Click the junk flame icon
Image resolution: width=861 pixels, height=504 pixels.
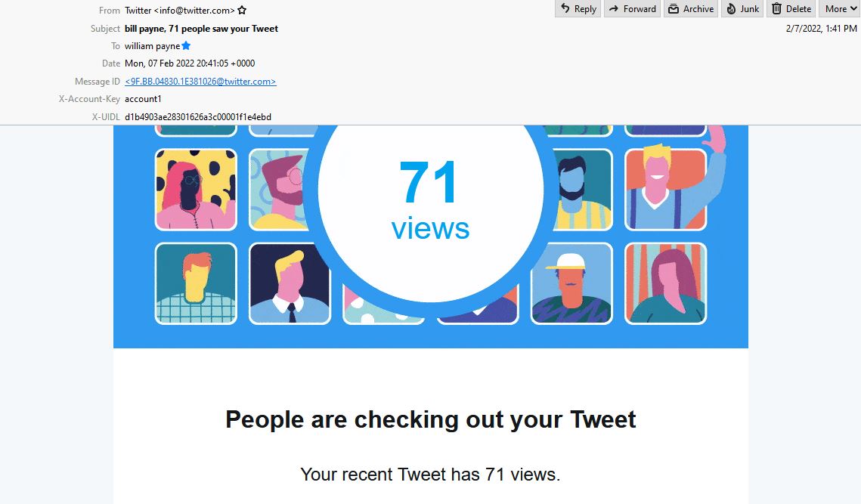pyautogui.click(x=731, y=9)
